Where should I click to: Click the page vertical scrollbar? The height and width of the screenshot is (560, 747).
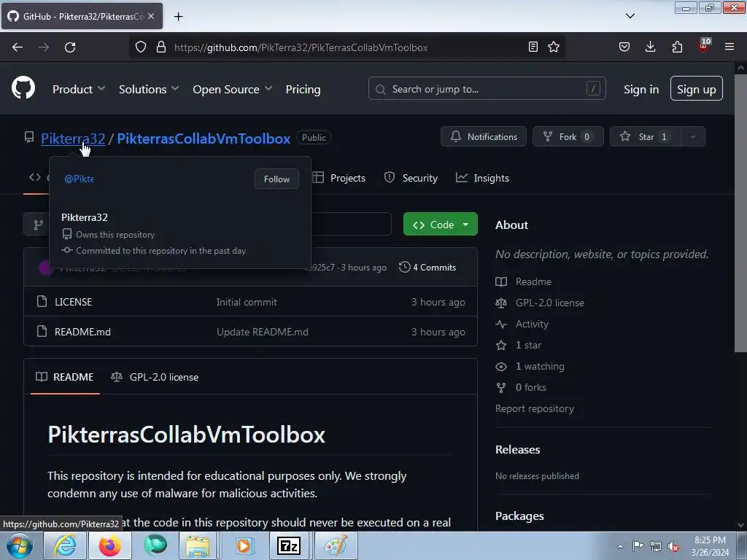tap(740, 213)
